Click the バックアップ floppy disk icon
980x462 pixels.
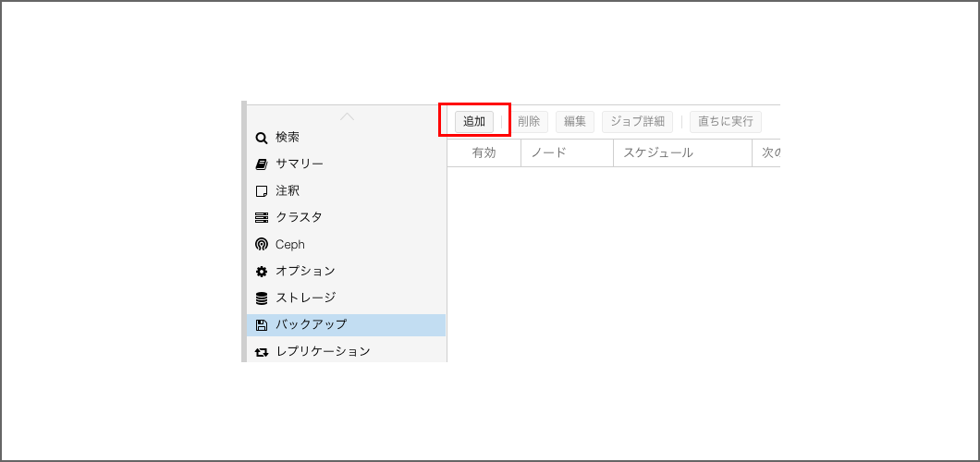pos(262,325)
